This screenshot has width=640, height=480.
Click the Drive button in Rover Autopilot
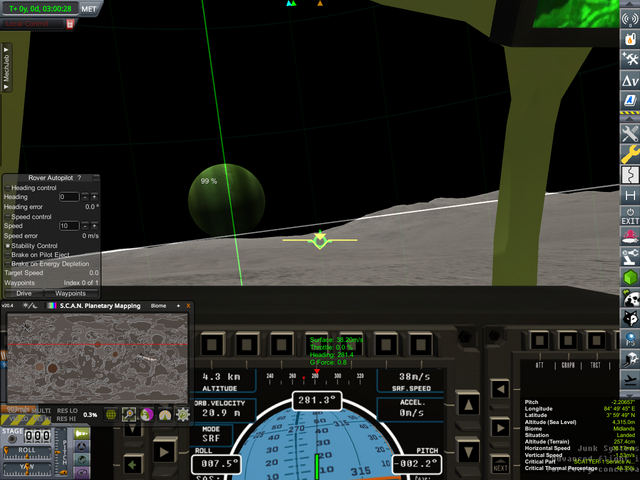(x=24, y=293)
